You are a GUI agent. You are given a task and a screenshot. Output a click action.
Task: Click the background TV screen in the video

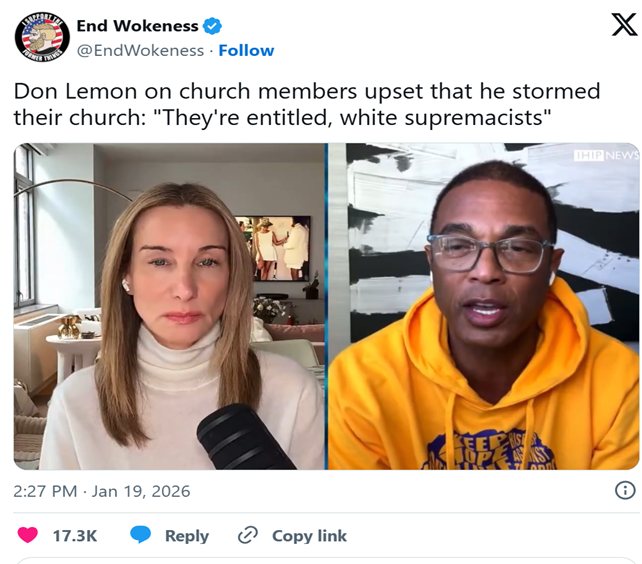pos(273,247)
